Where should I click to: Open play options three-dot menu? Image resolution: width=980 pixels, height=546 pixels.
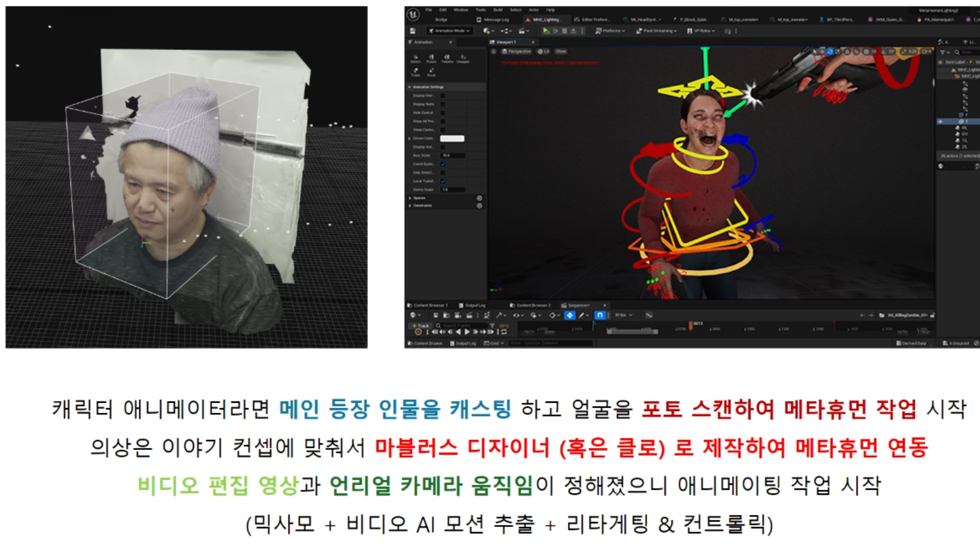(x=582, y=30)
